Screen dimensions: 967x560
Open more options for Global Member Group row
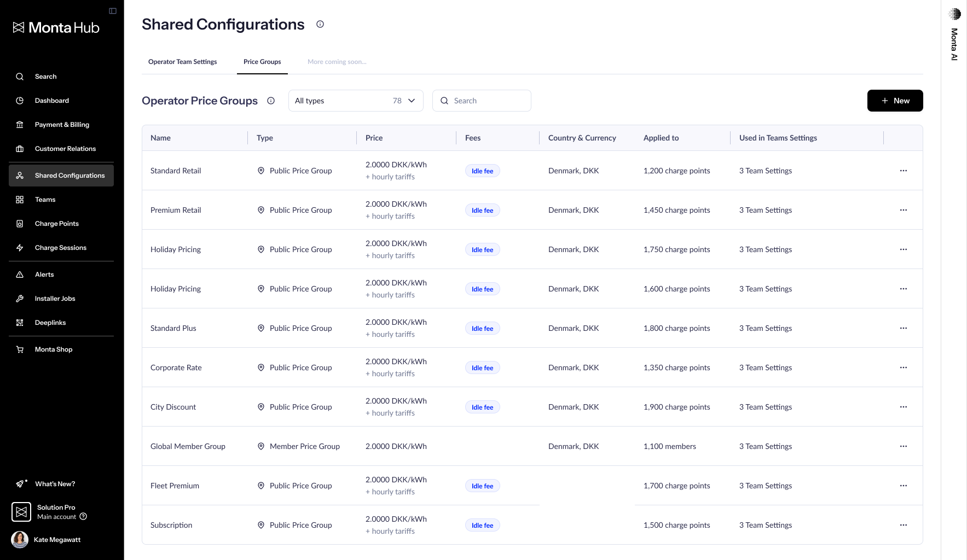click(x=904, y=446)
